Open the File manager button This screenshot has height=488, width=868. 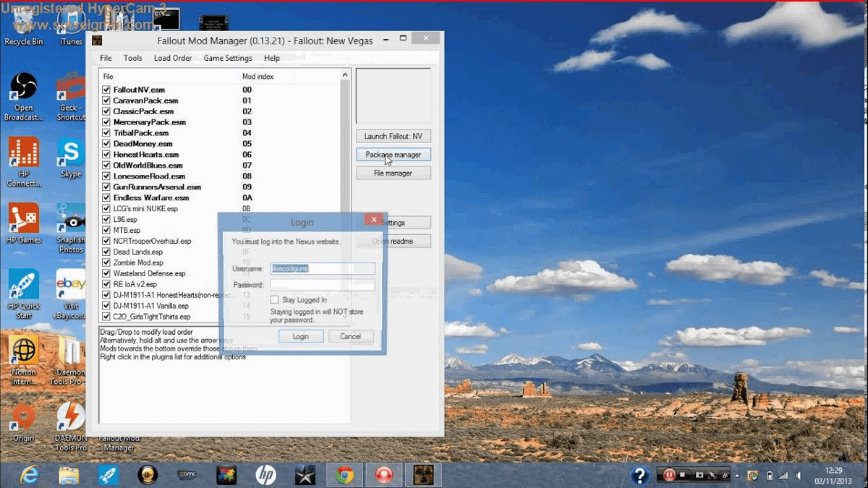(393, 174)
